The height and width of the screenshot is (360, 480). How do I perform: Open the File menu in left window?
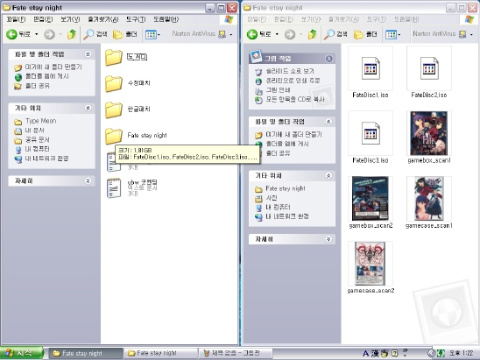click(16, 19)
